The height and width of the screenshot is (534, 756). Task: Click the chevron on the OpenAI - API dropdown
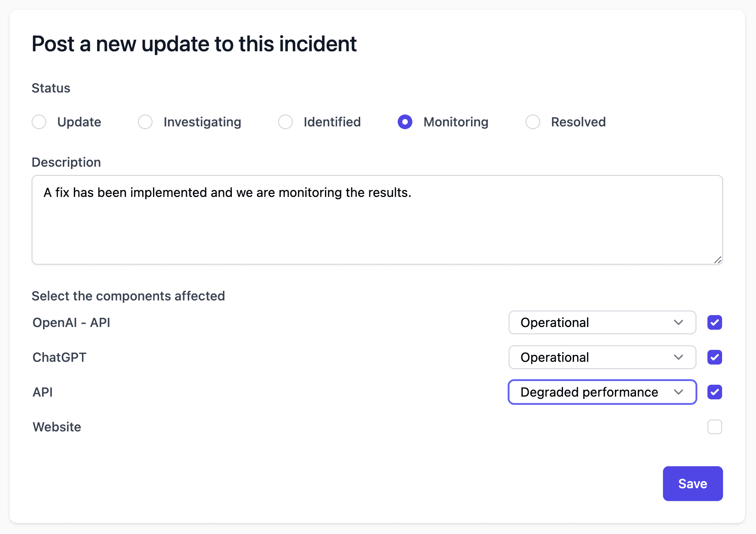tap(679, 322)
